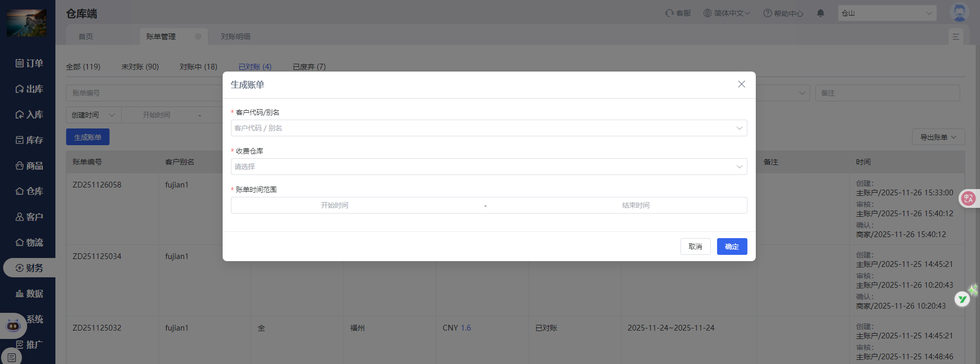
Task: Click the 结束时间 end date field
Action: pyautogui.click(x=636, y=205)
